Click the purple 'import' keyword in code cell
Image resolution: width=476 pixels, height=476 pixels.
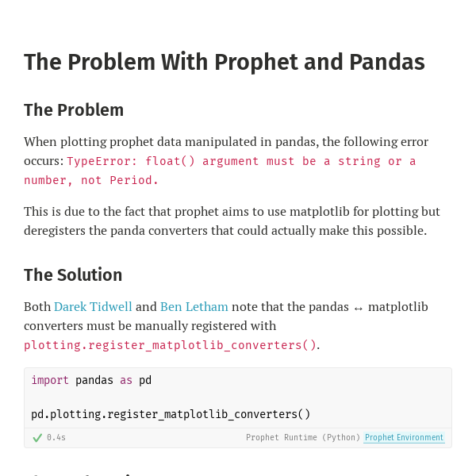click(50, 380)
